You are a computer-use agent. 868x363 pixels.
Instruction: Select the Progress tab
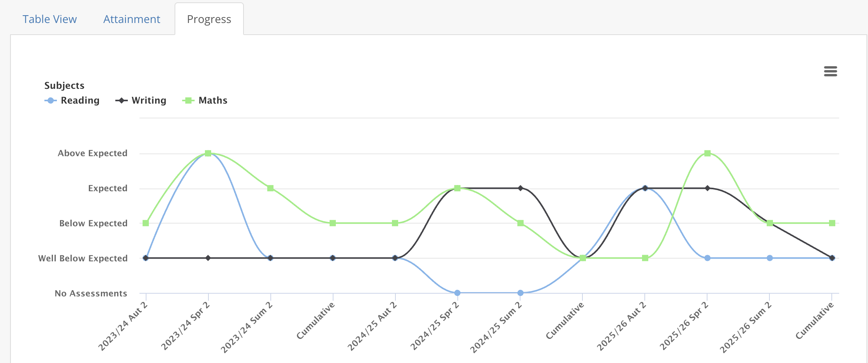click(209, 19)
